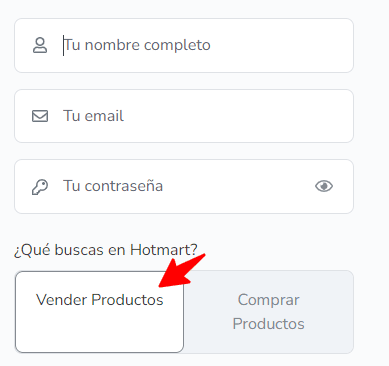The height and width of the screenshot is (366, 389).
Task: Select the Comprar Productos option
Action: click(x=268, y=312)
